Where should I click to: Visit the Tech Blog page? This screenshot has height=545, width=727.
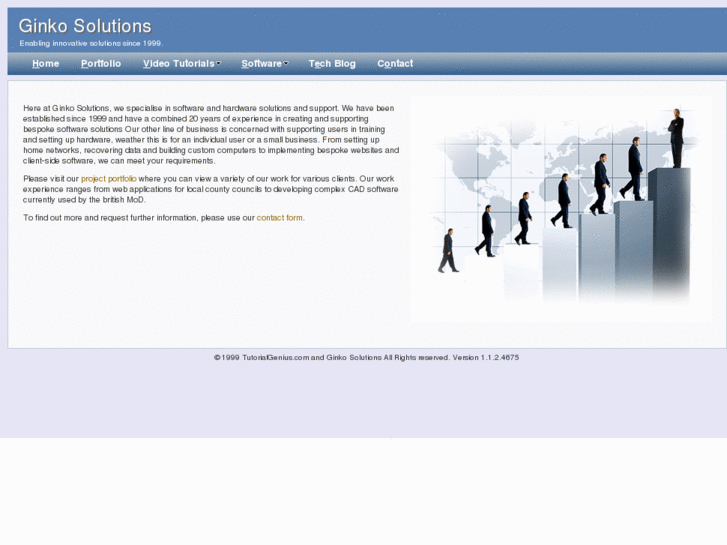(332, 64)
